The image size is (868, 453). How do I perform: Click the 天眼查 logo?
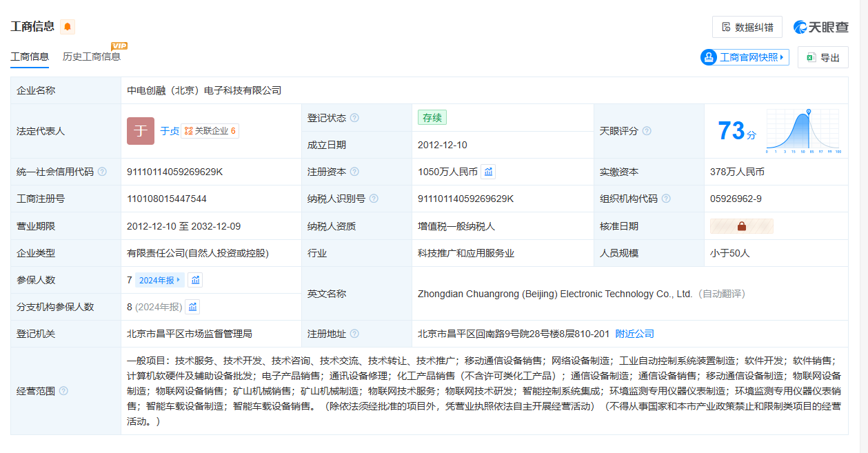821,27
